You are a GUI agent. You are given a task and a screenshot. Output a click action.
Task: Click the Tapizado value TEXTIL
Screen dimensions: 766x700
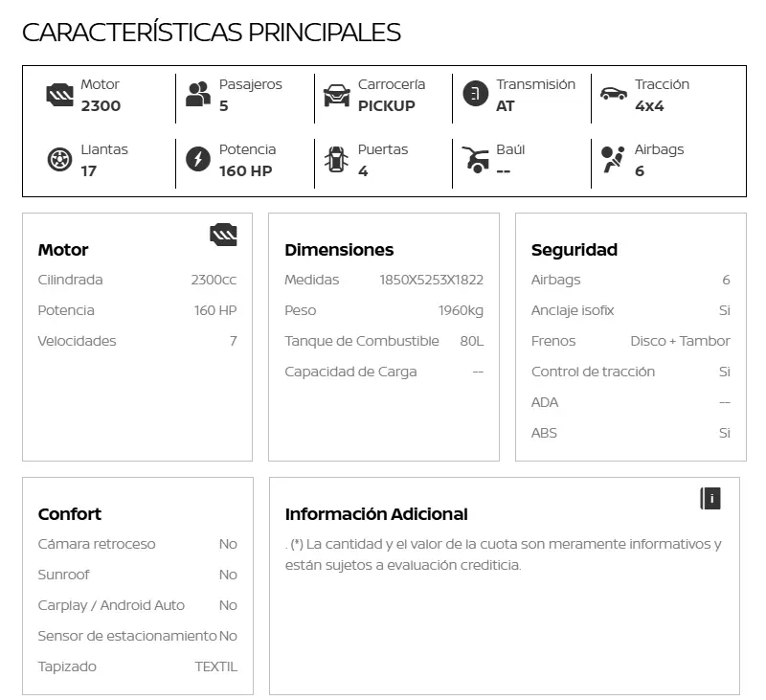pos(215,666)
